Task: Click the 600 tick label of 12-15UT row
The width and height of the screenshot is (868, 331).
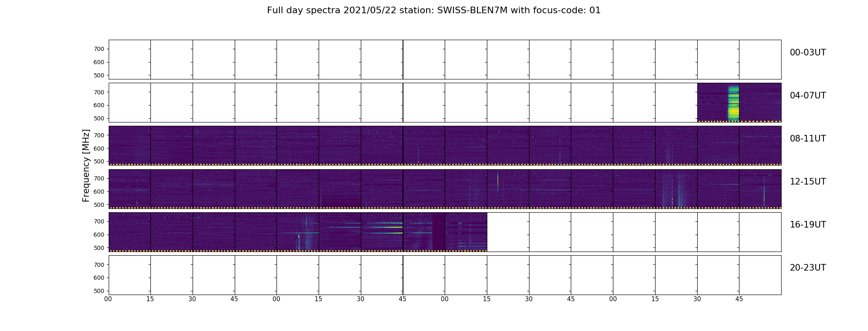Action: (x=99, y=192)
